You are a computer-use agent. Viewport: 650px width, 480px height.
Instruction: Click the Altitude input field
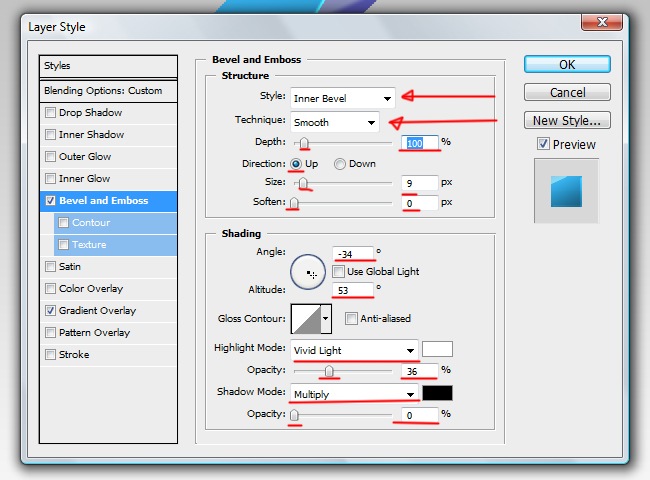353,290
